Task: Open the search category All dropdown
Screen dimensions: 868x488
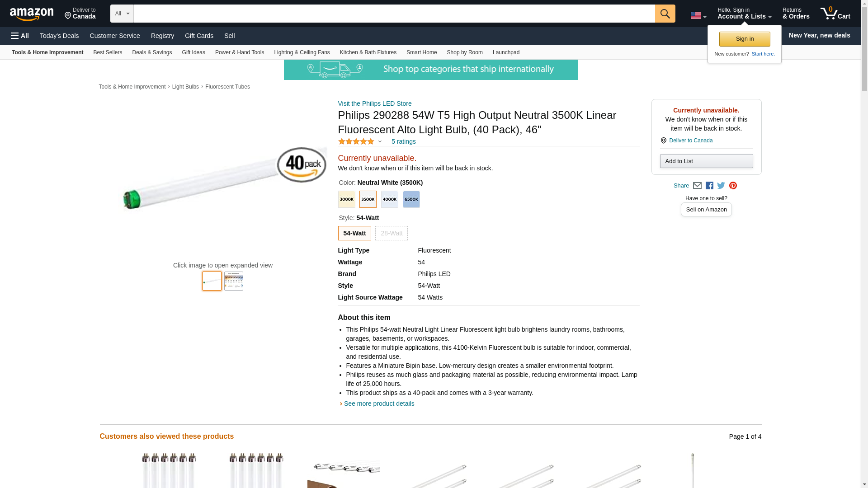Action: pyautogui.click(x=122, y=14)
